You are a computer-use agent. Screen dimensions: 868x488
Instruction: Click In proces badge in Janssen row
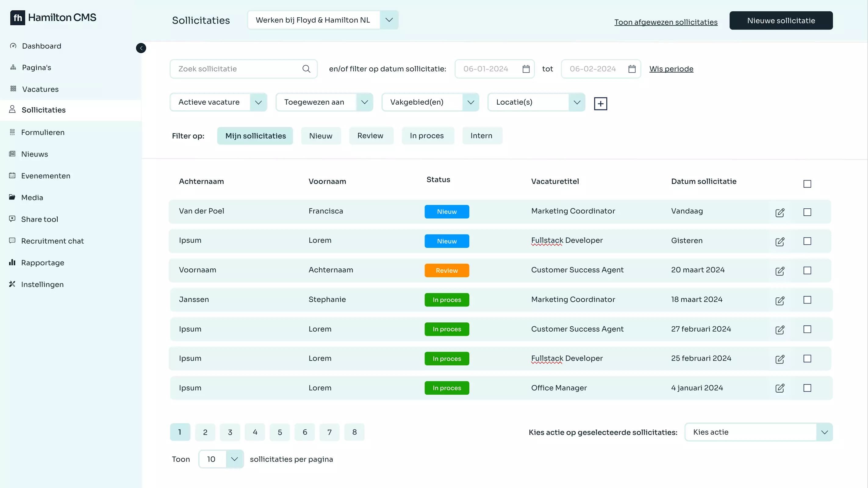pyautogui.click(x=447, y=300)
